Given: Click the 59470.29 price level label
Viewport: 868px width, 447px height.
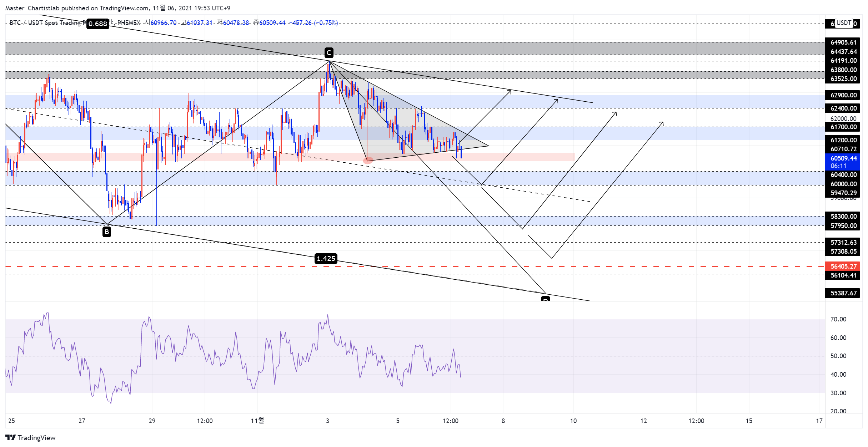Looking at the screenshot, I should 843,193.
